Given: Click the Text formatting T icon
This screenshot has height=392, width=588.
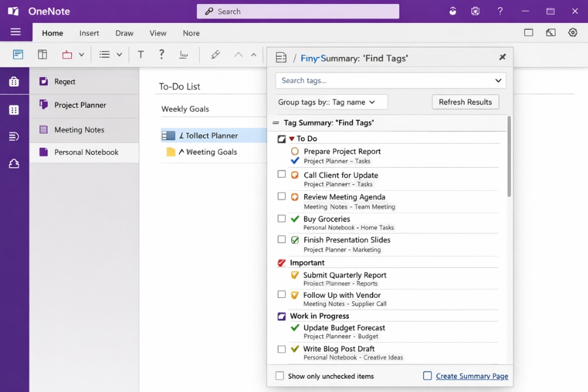Looking at the screenshot, I should click(140, 55).
